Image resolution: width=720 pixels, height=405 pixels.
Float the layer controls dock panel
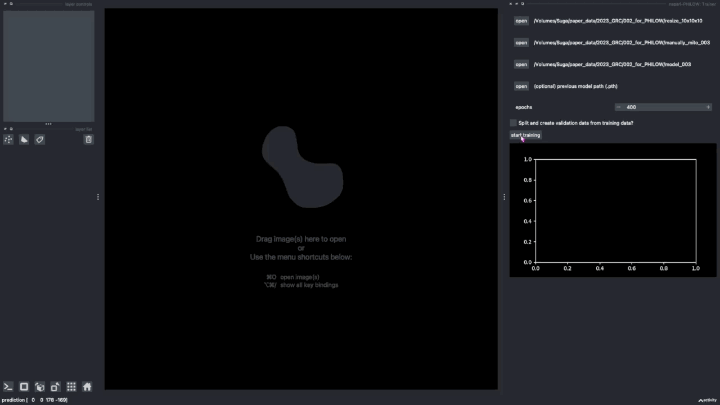(x=11, y=4)
